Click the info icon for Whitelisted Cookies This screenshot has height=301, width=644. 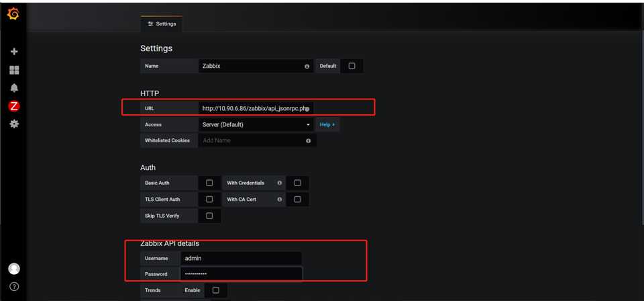[308, 140]
